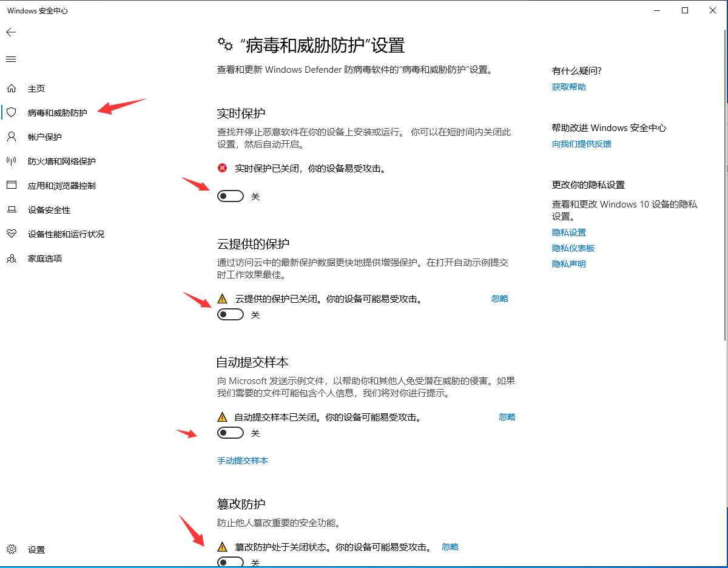Click the 帮助改进 Windows 安全中心 heading
Screen dimensions: 728x568
[x=609, y=128]
